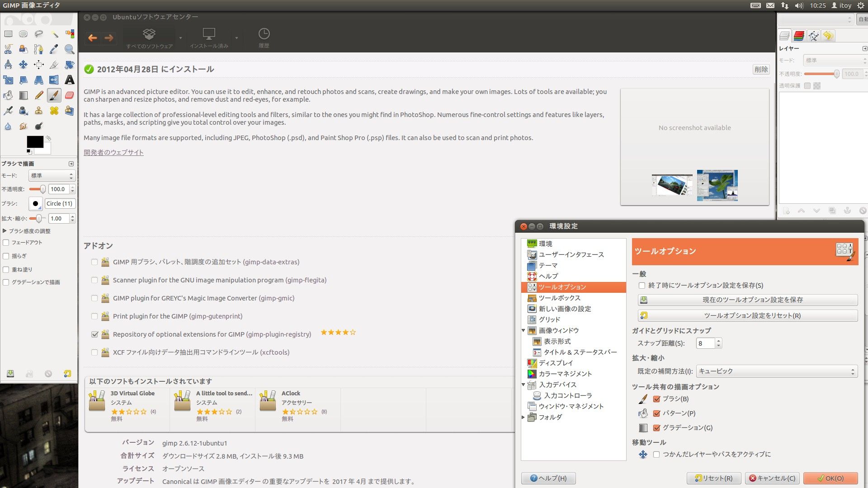Select the Dodge/Burn tool
The width and height of the screenshot is (868, 488).
coord(39,126)
